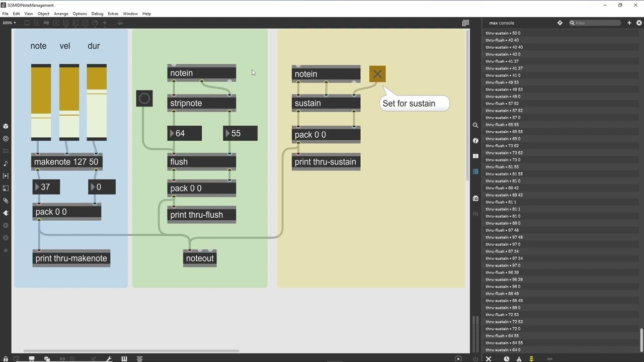Click the dur slider
The image size is (644, 362).
[97, 103]
